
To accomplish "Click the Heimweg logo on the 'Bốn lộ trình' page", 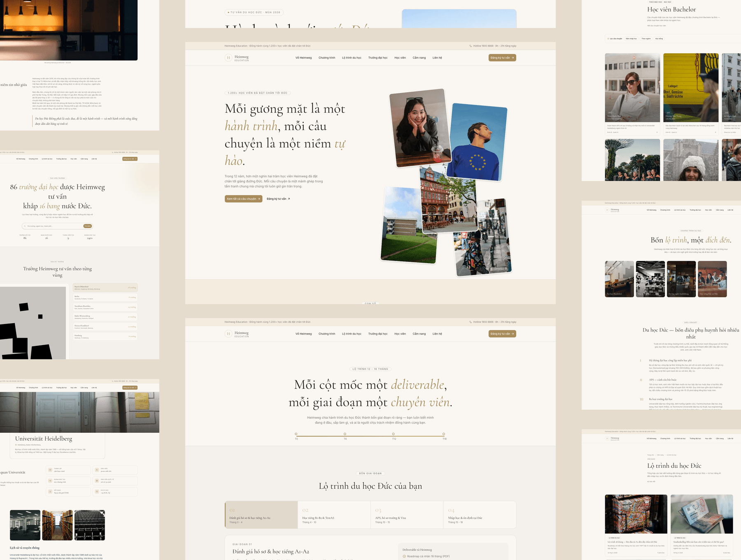I will coord(612,210).
